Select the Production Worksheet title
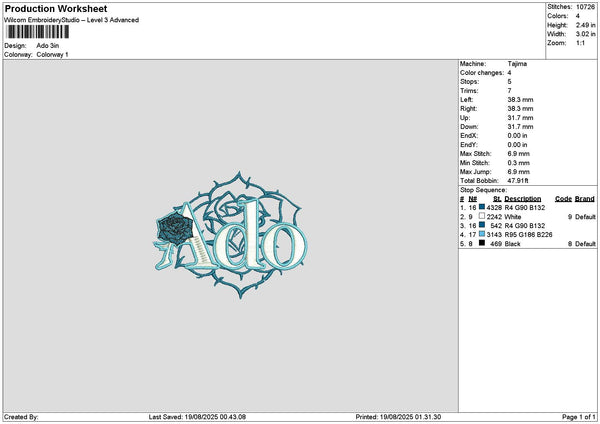The height and width of the screenshot is (424, 600). click(x=56, y=8)
